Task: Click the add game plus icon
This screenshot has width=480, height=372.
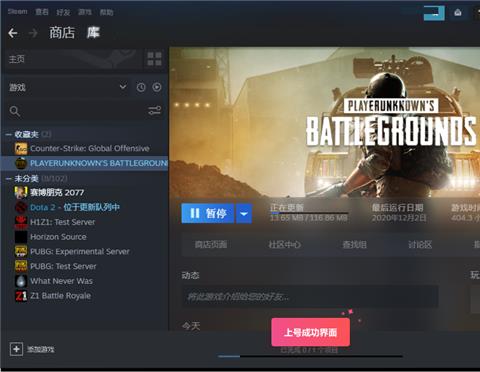Action: click(16, 349)
